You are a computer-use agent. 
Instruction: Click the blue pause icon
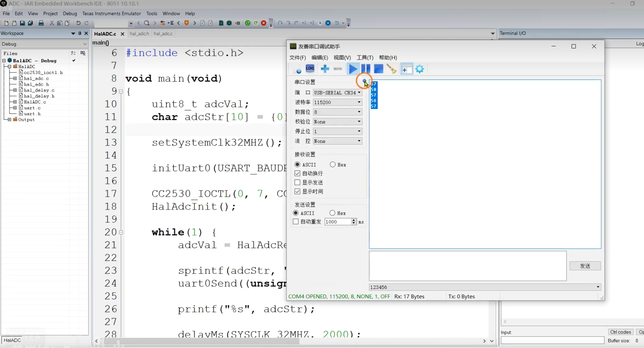point(366,69)
